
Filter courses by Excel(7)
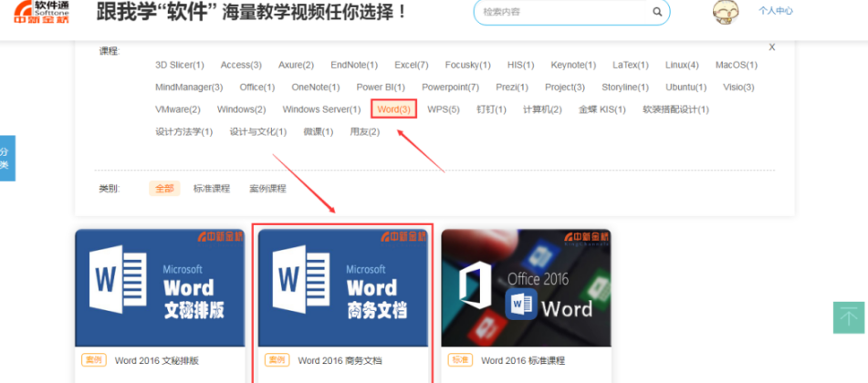(x=411, y=65)
